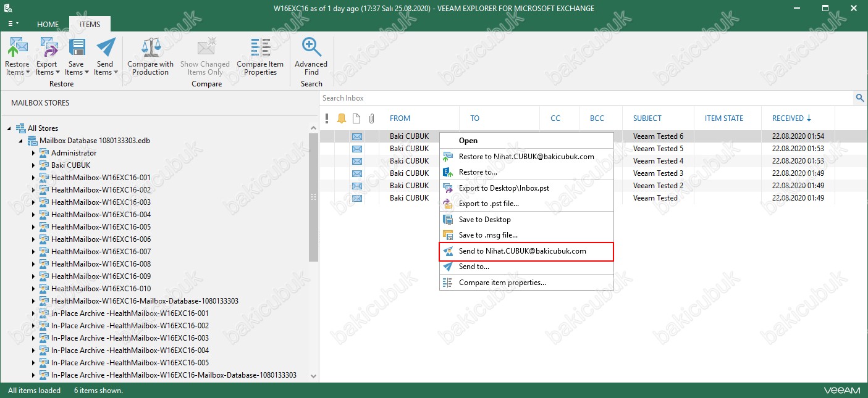Viewport: 868px width, 398px height.
Task: Expand the Baki CUBUK mailbox node
Action: coord(33,165)
